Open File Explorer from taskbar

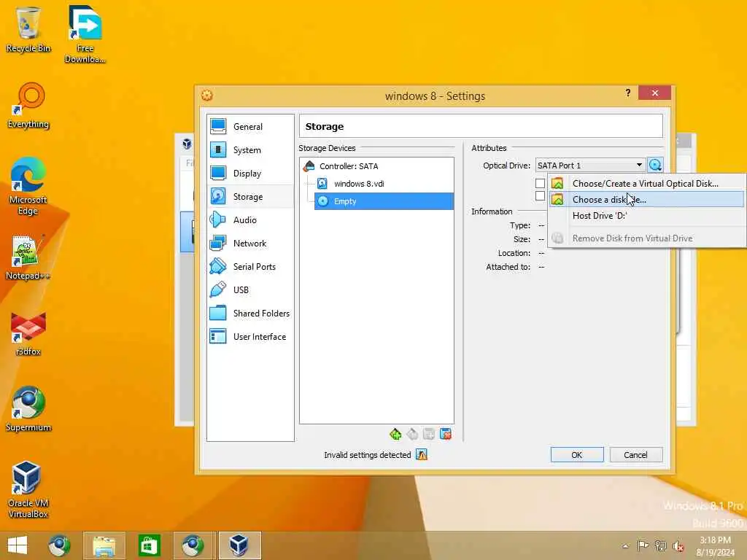point(104,545)
